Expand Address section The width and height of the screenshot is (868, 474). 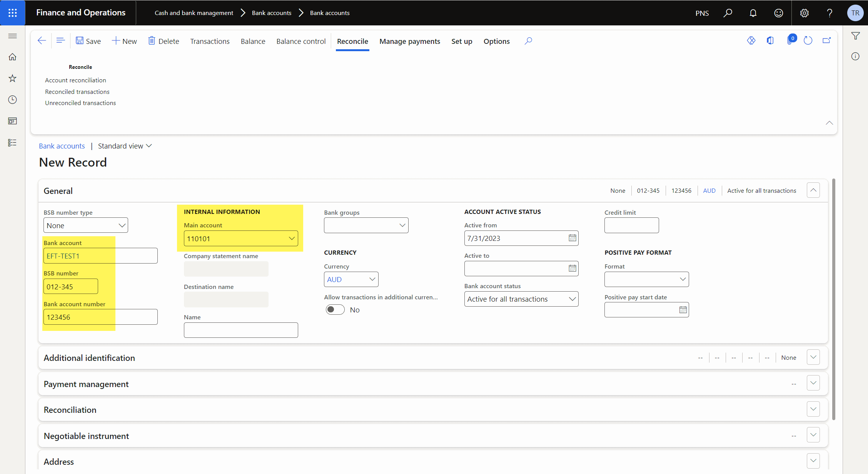point(813,461)
